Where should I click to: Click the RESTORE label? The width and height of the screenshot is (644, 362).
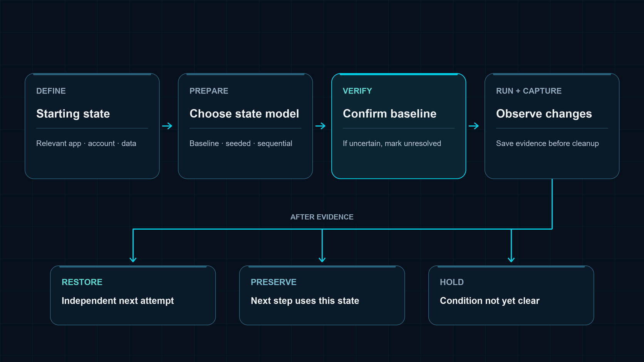pyautogui.click(x=82, y=282)
